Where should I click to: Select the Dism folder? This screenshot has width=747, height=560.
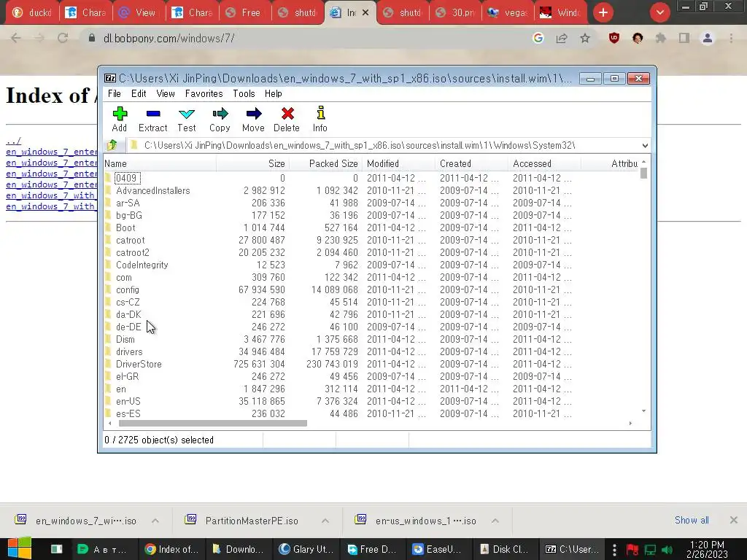click(125, 339)
